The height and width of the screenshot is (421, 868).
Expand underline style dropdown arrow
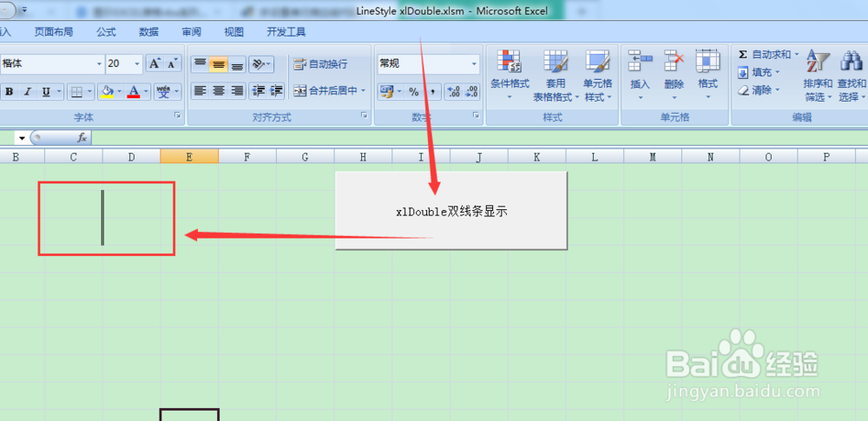coord(59,92)
